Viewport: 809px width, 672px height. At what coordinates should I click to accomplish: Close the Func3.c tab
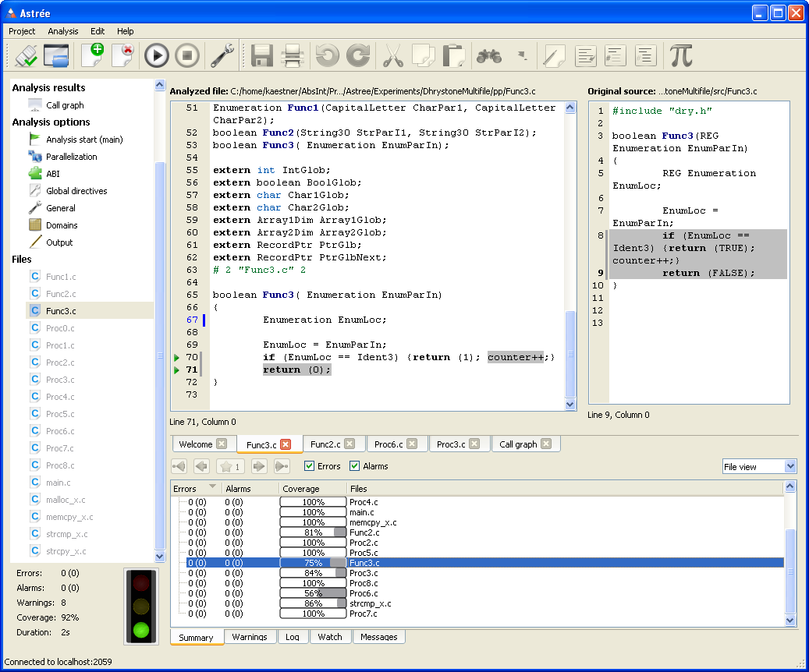[x=286, y=444]
